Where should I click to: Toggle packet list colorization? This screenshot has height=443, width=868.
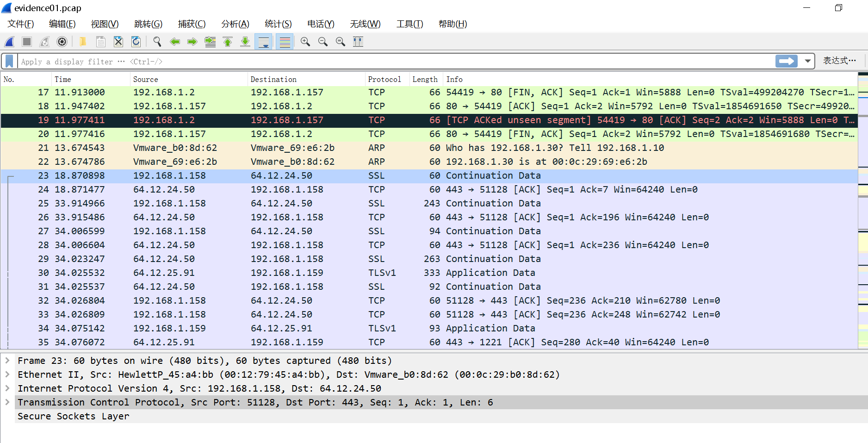point(284,42)
